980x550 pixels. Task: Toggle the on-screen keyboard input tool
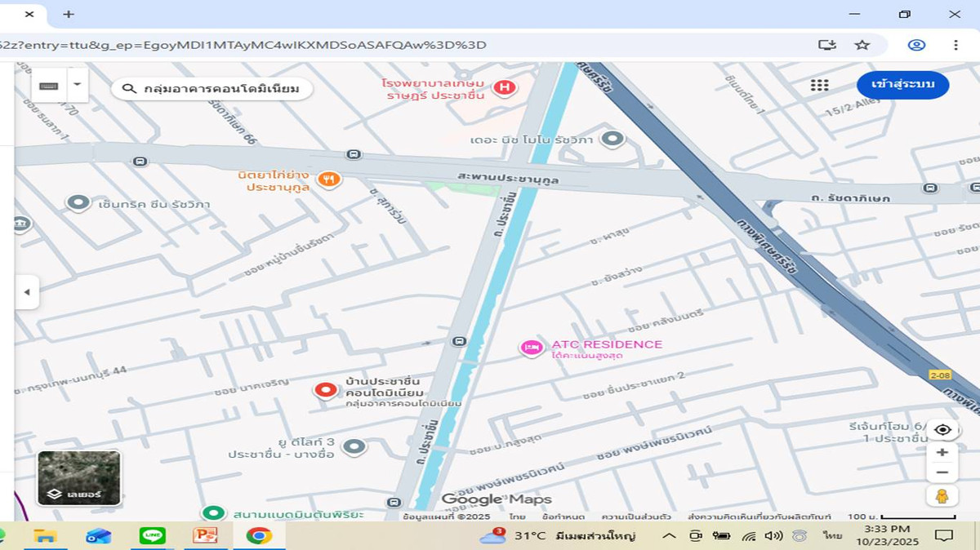pyautogui.click(x=49, y=85)
